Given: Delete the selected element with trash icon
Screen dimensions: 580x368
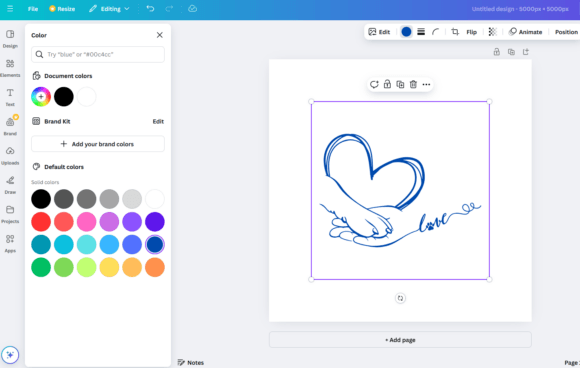Looking at the screenshot, I should click(413, 84).
